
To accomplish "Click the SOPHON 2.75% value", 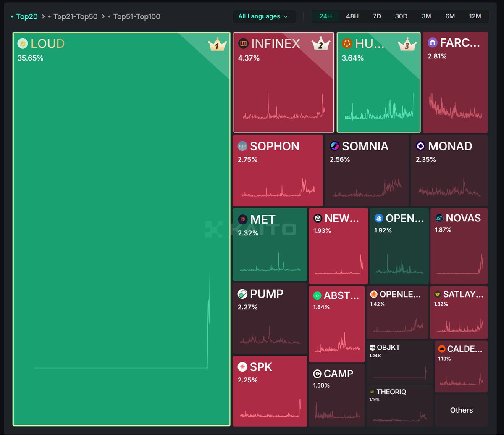I will tap(247, 159).
